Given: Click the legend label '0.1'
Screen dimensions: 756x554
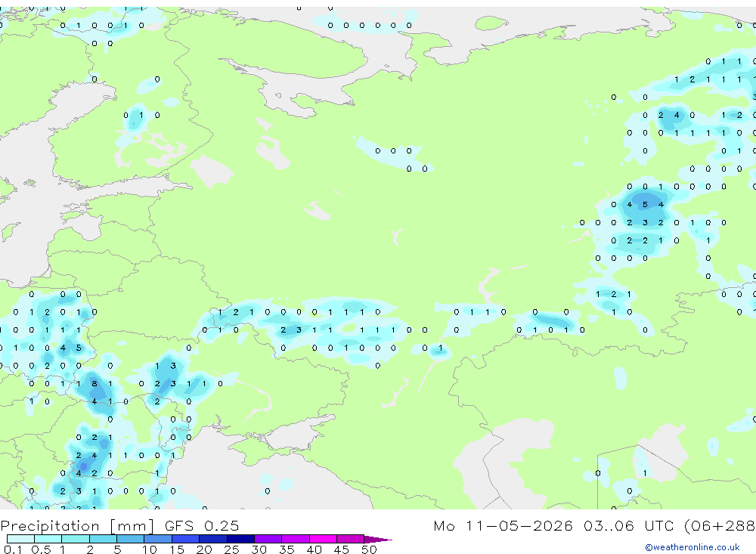Looking at the screenshot, I should [x=13, y=549].
